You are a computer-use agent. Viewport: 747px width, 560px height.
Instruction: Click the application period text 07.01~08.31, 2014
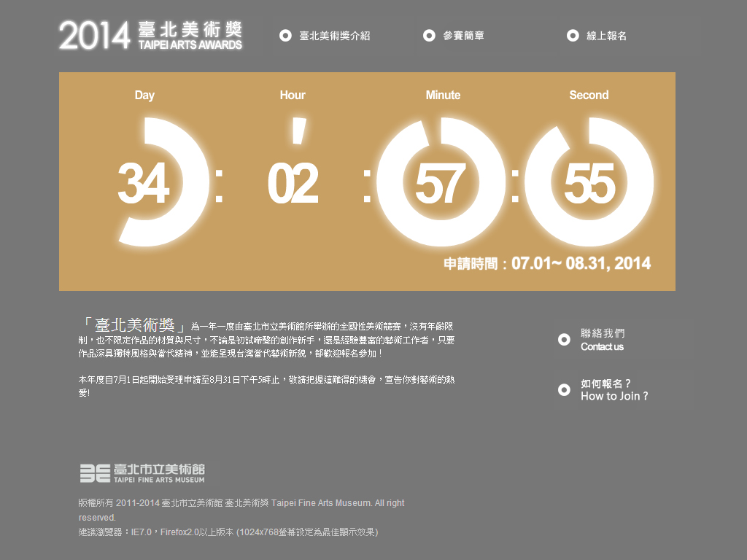click(x=547, y=263)
